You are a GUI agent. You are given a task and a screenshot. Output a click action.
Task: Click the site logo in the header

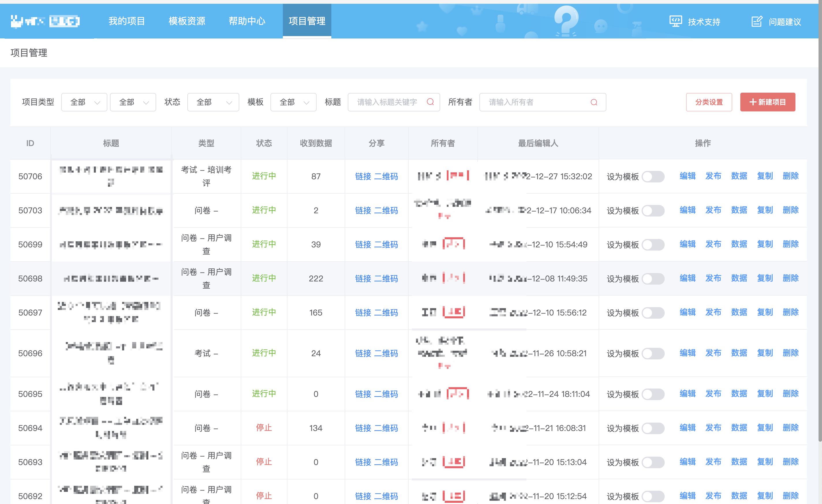(x=45, y=21)
